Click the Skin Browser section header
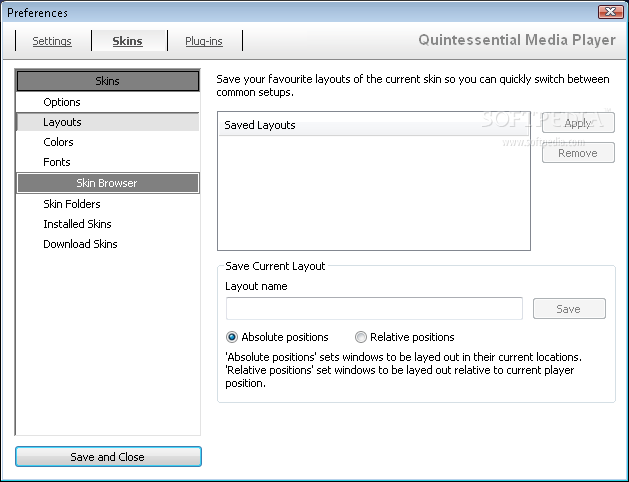 click(x=108, y=183)
